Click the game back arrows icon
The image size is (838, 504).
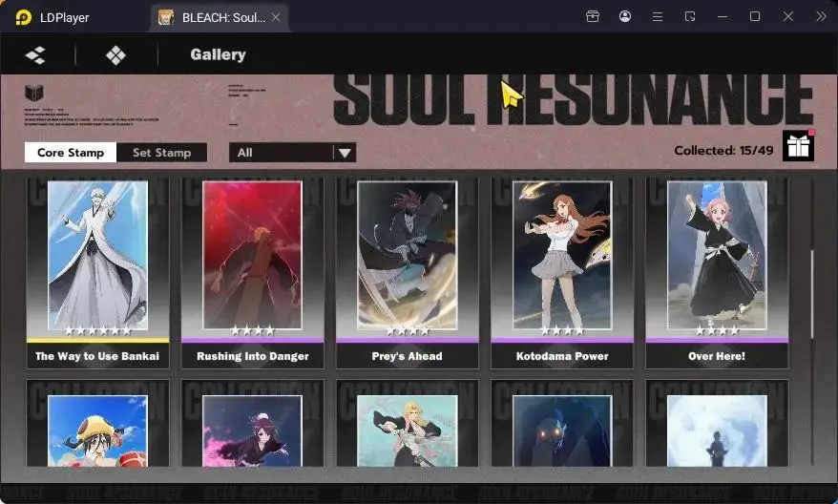[35, 55]
